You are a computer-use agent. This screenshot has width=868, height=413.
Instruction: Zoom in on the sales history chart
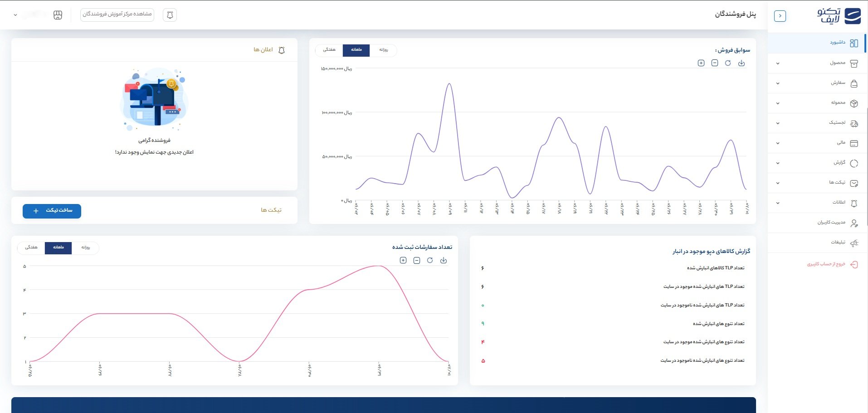701,63
